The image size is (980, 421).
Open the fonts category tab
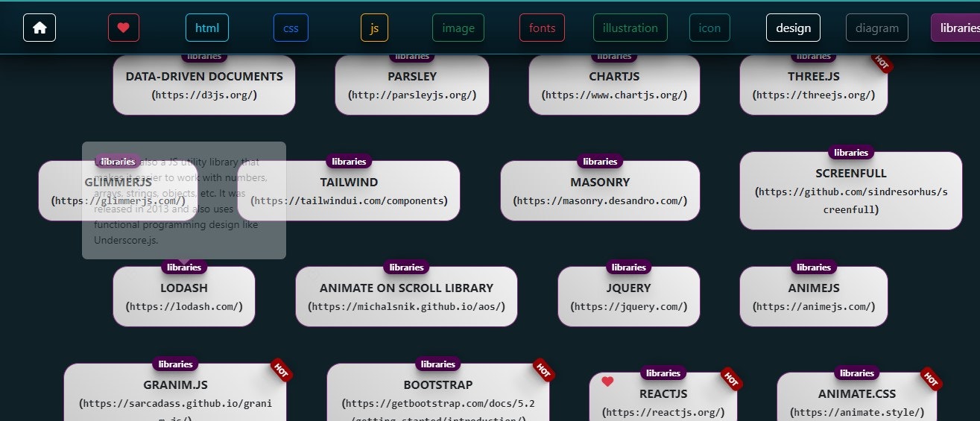[x=542, y=28]
